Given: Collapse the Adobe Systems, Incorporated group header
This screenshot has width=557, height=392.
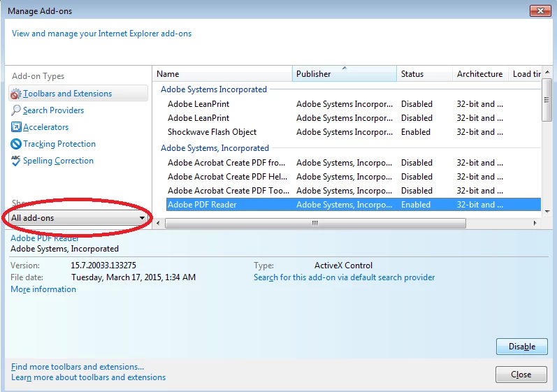Looking at the screenshot, I should tap(215, 148).
